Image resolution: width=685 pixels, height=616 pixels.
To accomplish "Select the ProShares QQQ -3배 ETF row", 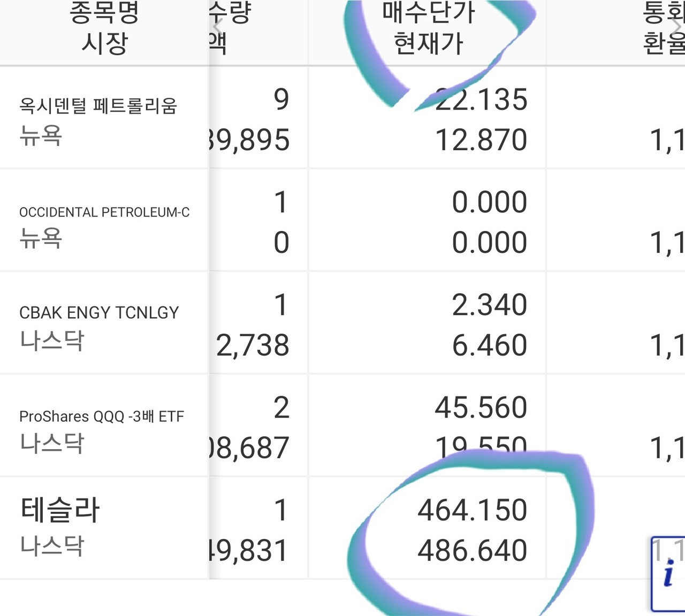I will (102, 416).
